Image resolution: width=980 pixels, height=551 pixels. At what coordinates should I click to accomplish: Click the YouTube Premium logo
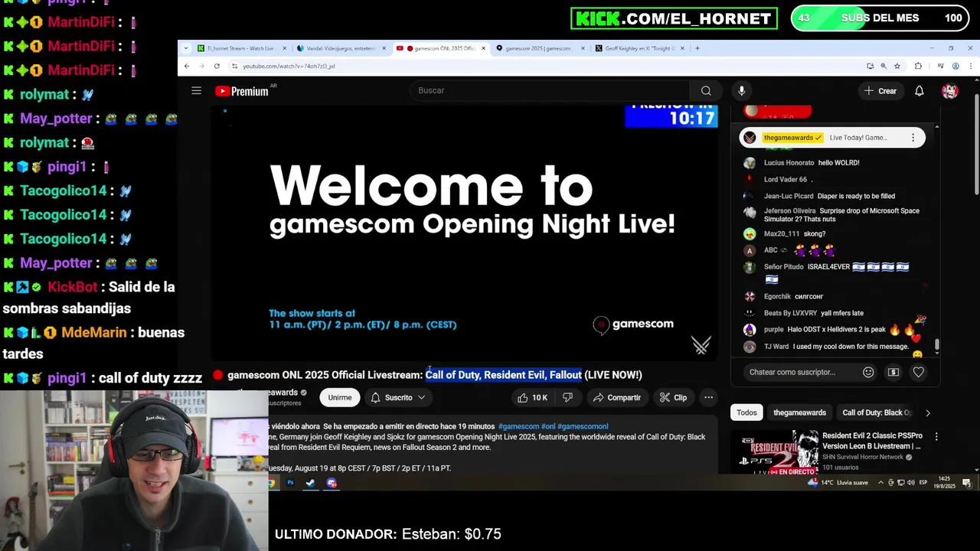click(x=242, y=91)
